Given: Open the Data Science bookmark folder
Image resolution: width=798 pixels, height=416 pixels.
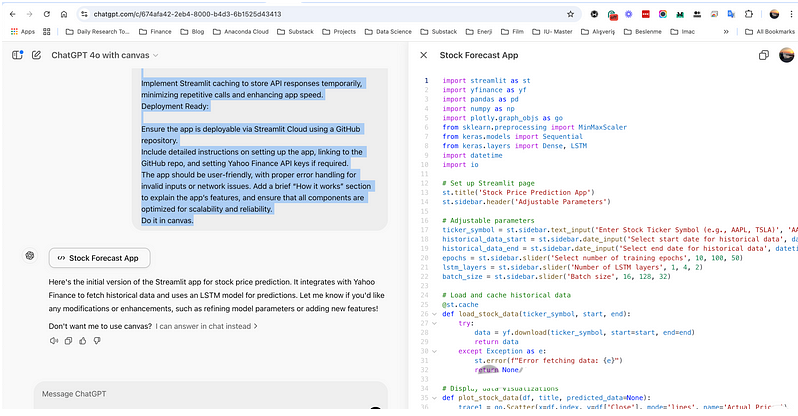Looking at the screenshot, I should 388,32.
